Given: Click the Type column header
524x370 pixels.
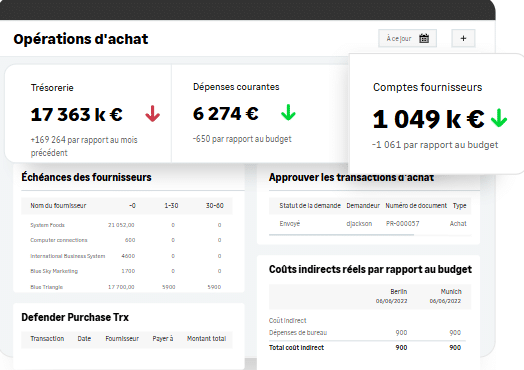Looking at the screenshot, I should [460, 206].
